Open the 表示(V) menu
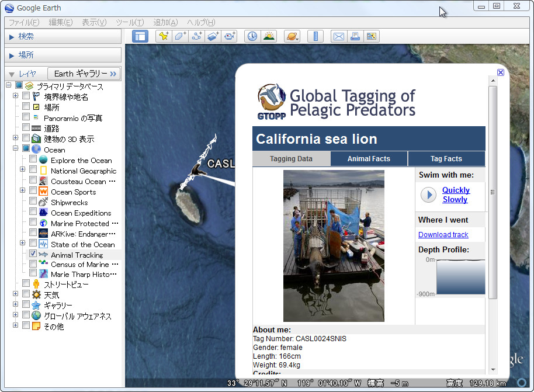 (x=94, y=22)
